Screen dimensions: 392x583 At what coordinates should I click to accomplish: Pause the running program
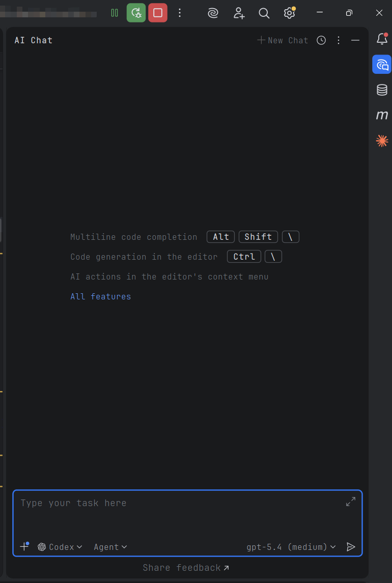pyautogui.click(x=115, y=13)
